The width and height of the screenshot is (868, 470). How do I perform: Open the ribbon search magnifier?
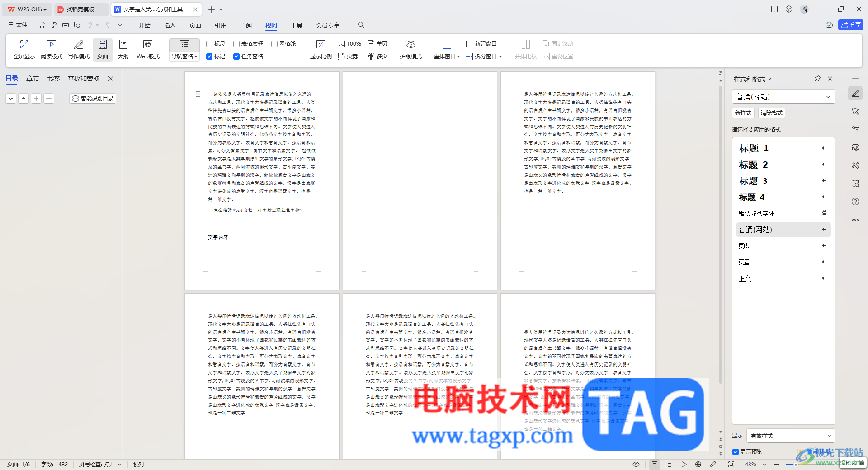[361, 25]
